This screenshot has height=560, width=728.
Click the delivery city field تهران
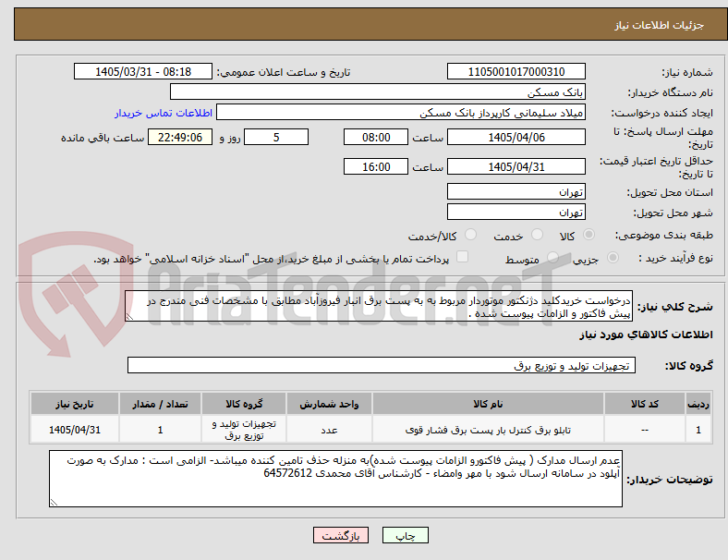(516, 213)
